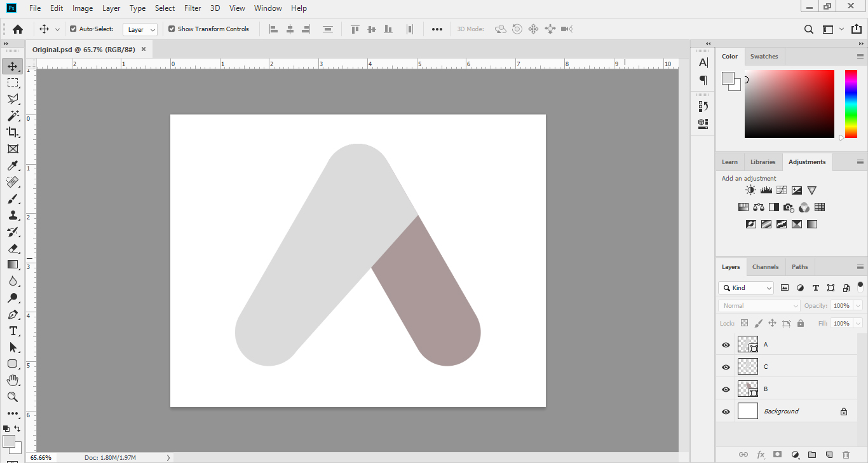Toggle lock all in Layers panel

pos(801,323)
